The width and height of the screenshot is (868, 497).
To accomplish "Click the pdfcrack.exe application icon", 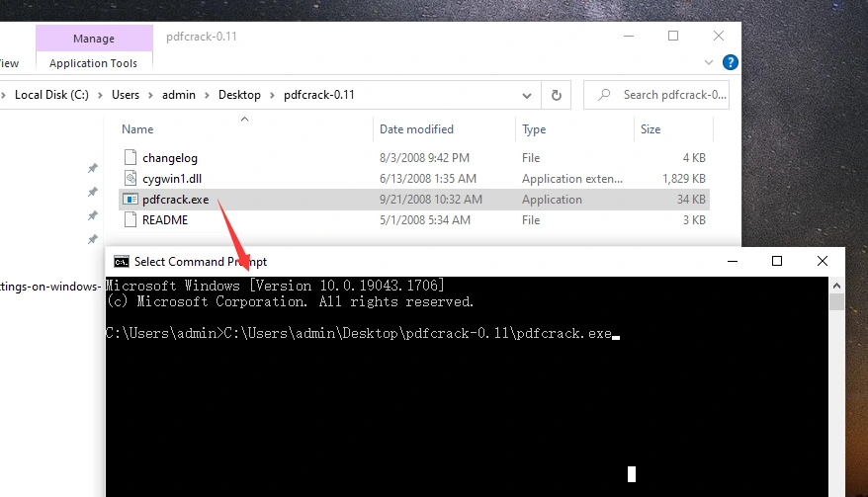I will click(130, 200).
